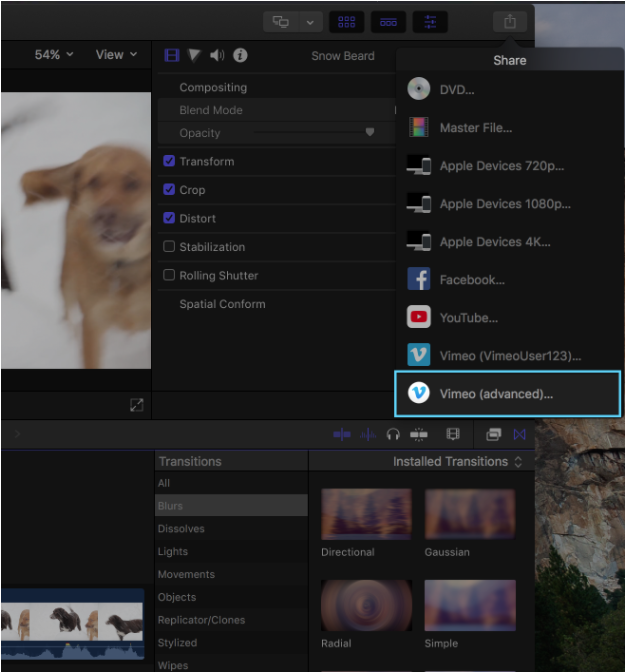The height and width of the screenshot is (672, 626).
Task: Open the audio inspector speaker icon
Action: [x=217, y=56]
